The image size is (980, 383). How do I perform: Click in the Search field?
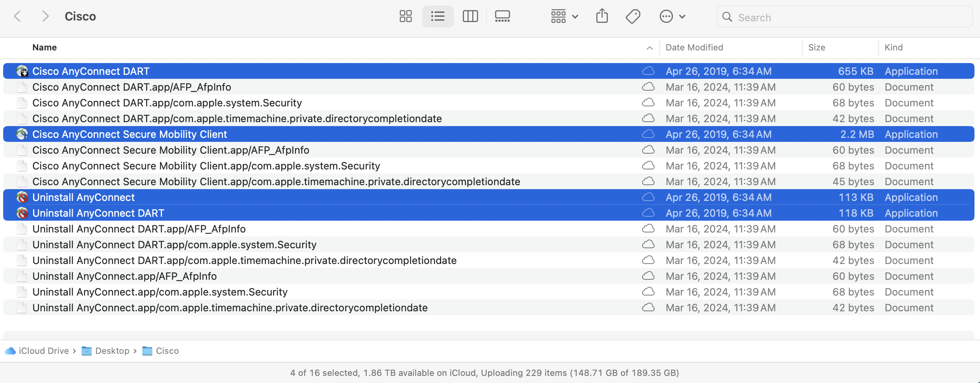pyautogui.click(x=847, y=17)
